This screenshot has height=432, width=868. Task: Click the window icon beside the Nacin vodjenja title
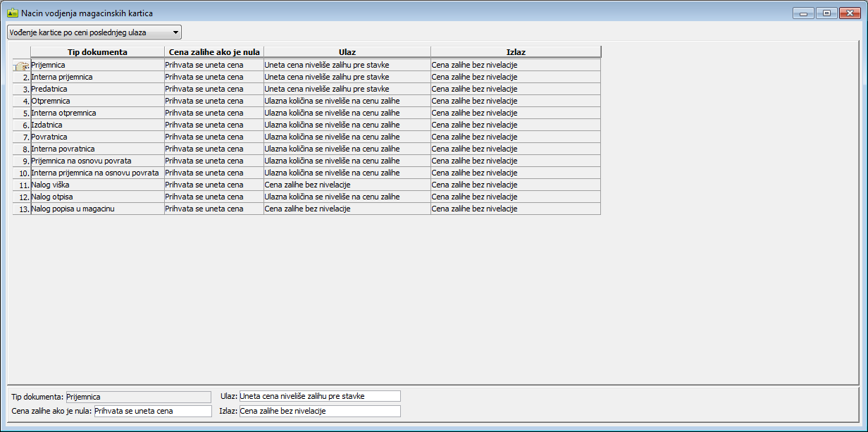tap(13, 13)
